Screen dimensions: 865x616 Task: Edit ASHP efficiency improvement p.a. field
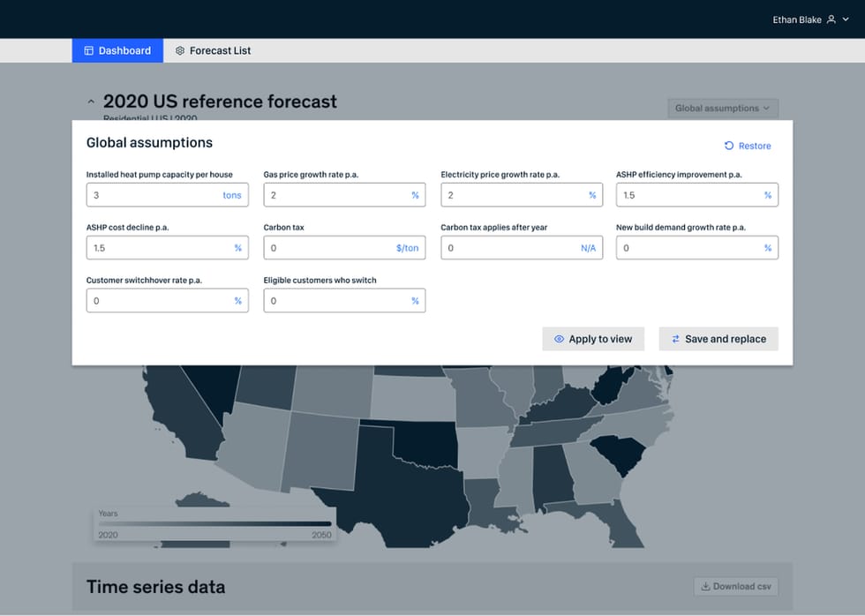pyautogui.click(x=696, y=195)
